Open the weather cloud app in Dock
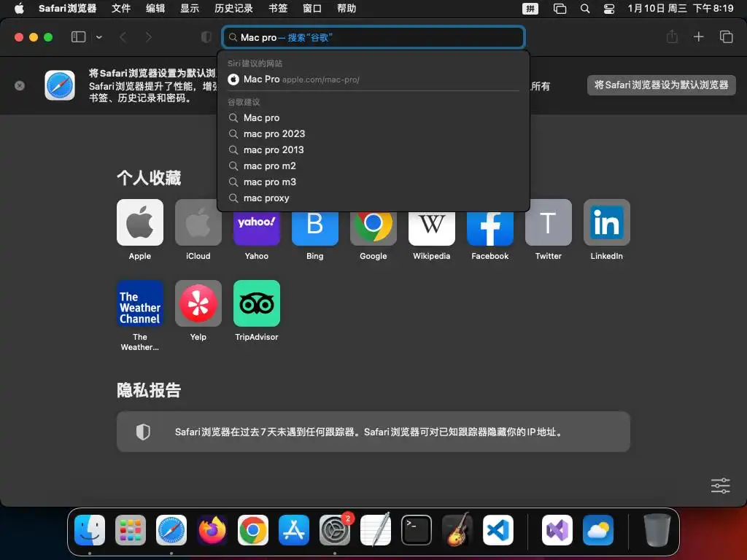 [598, 530]
